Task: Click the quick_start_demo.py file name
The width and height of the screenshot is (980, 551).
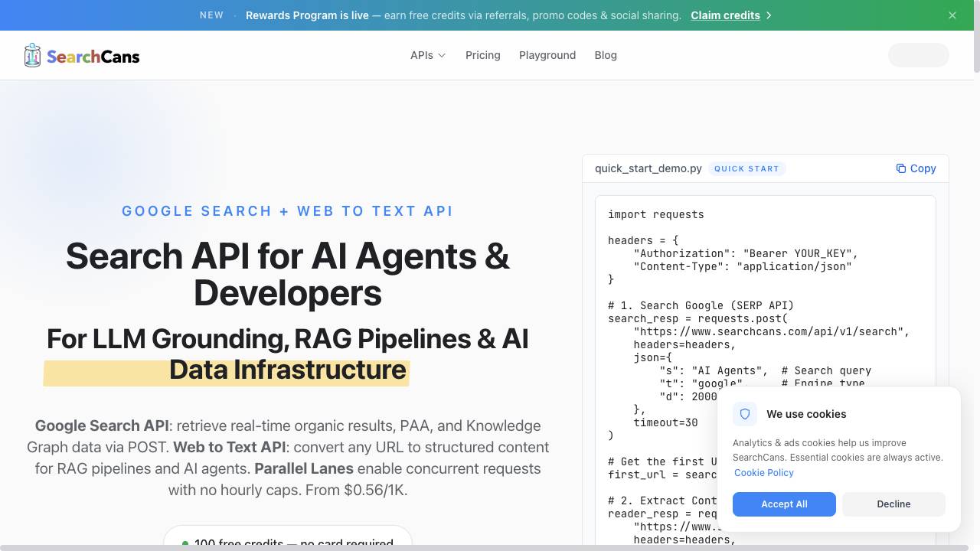Action: pyautogui.click(x=648, y=168)
